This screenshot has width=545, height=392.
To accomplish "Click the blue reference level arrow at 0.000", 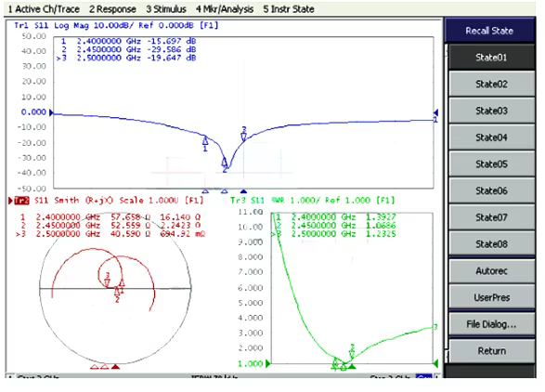I will [51, 112].
